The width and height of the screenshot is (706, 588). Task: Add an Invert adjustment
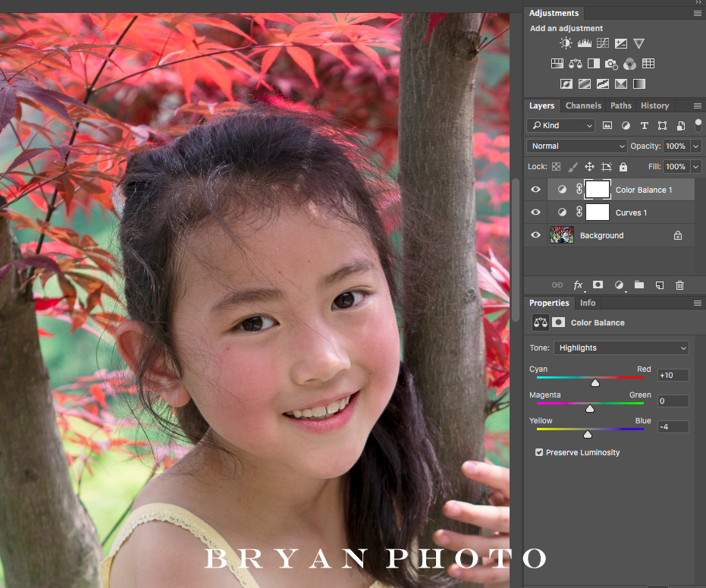[566, 83]
